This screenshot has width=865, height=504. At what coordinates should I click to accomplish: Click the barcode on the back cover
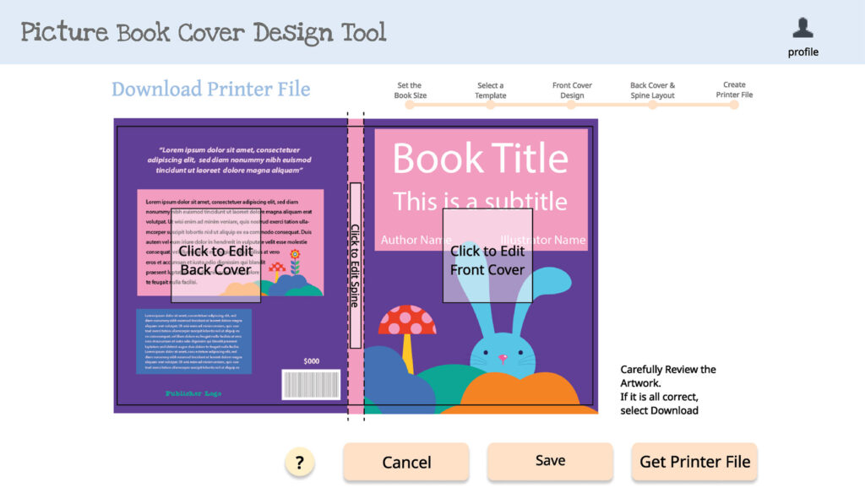[x=311, y=384]
